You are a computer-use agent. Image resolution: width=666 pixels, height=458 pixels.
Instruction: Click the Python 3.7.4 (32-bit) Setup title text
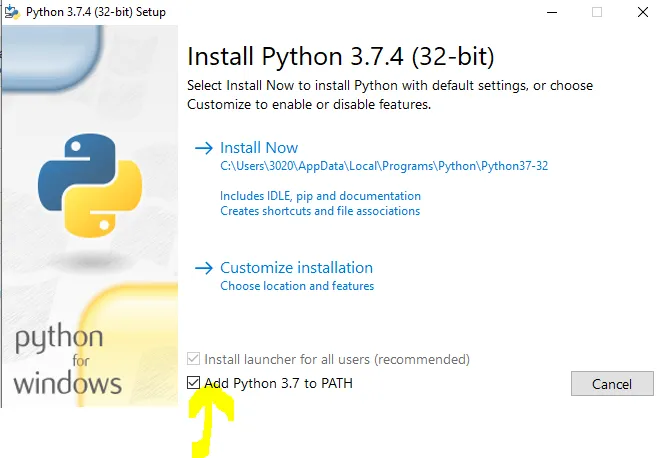(96, 12)
